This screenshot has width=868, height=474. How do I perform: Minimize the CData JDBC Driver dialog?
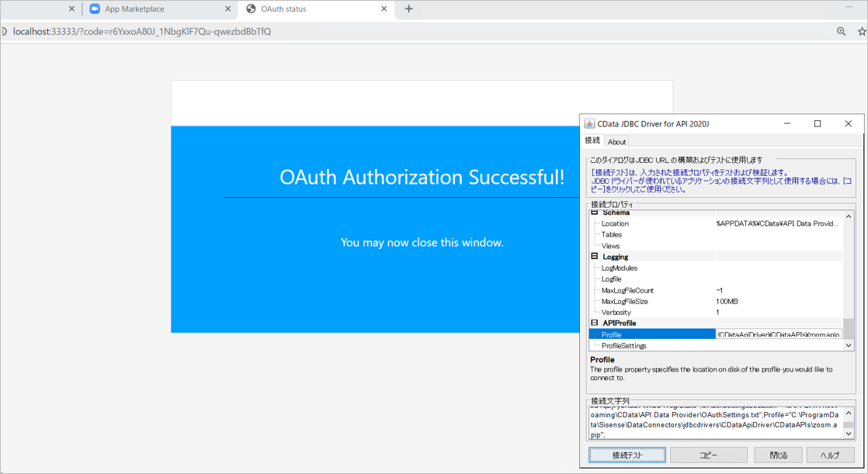click(787, 124)
